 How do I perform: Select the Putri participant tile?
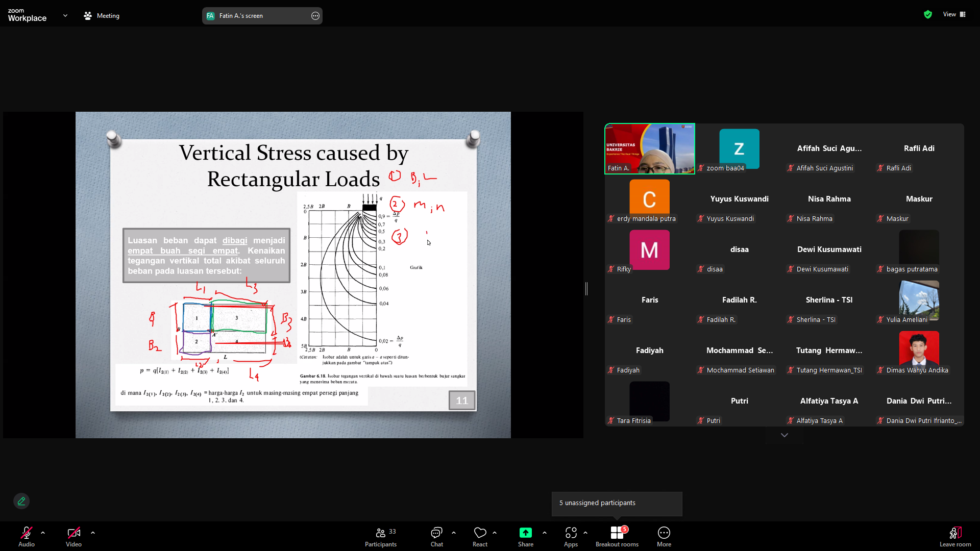pyautogui.click(x=740, y=401)
